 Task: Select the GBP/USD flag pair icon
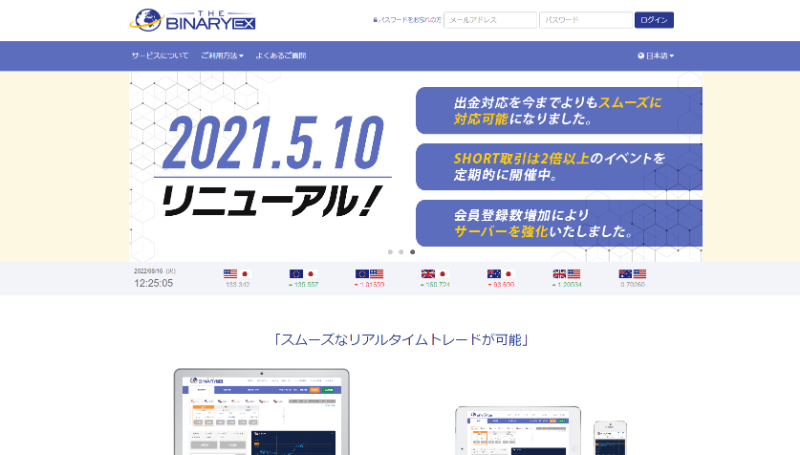[566, 274]
